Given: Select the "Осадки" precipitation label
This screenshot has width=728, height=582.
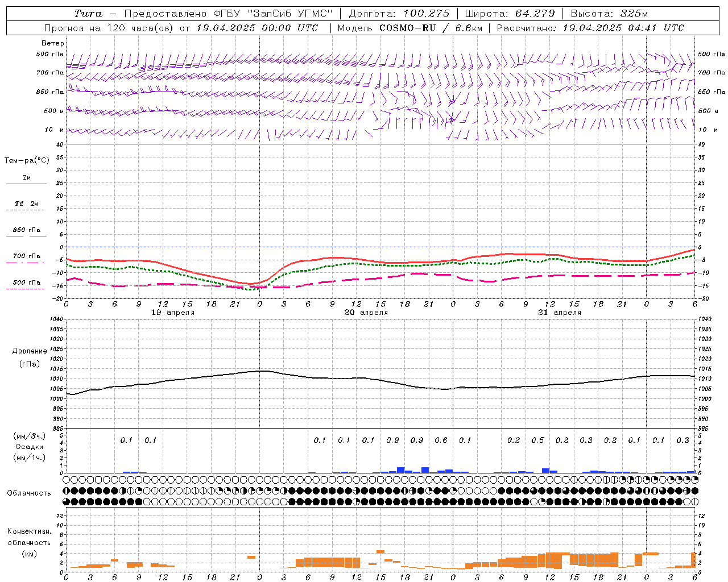Looking at the screenshot, I should click(30, 447).
